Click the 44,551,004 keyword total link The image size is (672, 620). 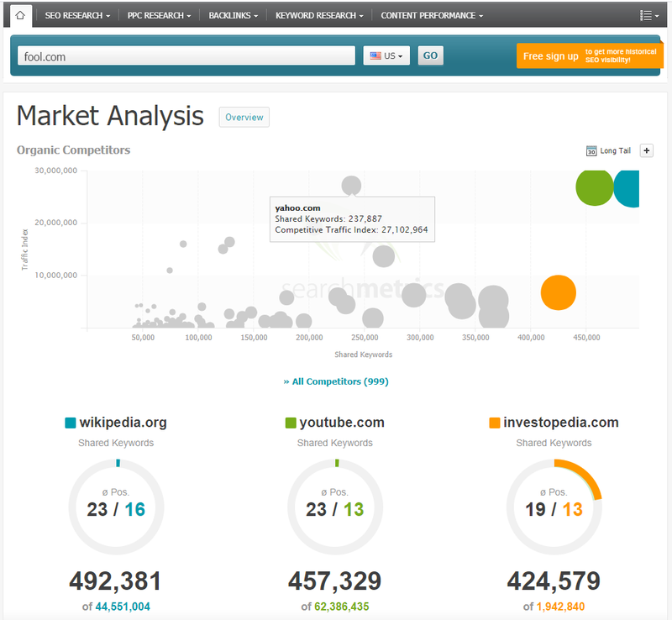[x=123, y=607]
